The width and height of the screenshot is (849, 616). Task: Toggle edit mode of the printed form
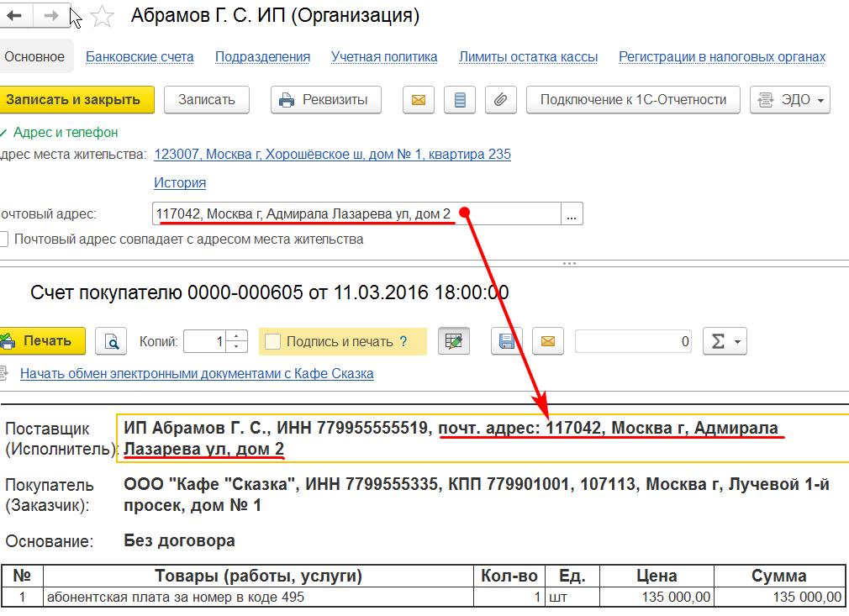[454, 341]
